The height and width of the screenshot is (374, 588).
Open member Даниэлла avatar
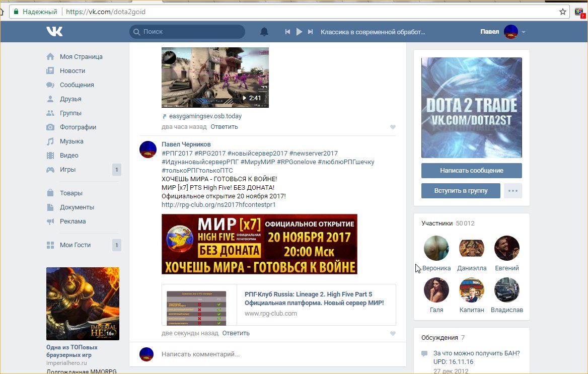(x=472, y=248)
